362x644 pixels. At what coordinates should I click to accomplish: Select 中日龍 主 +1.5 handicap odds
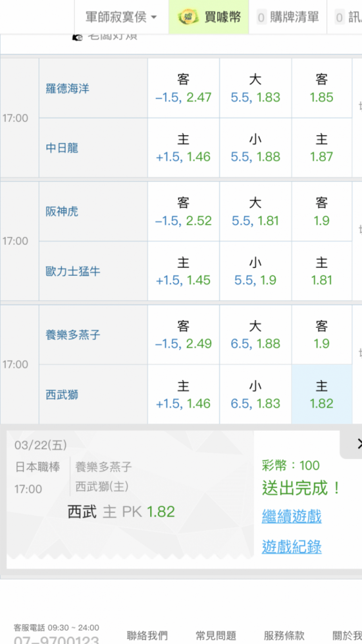pyautogui.click(x=184, y=148)
